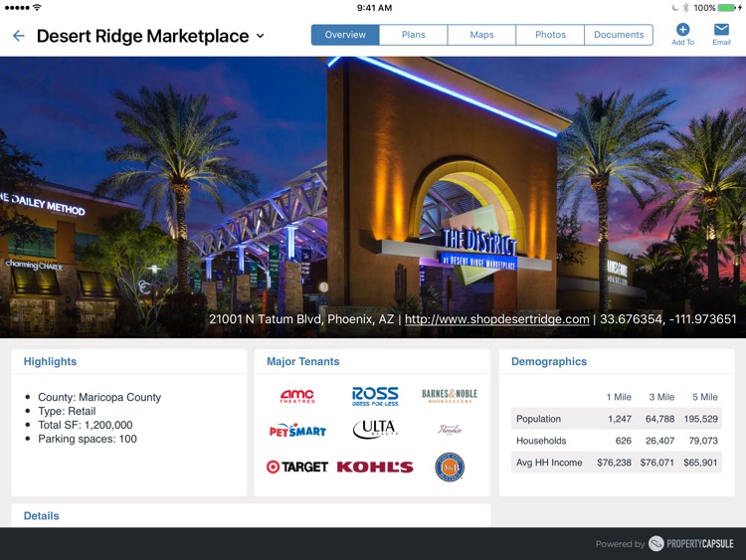Tap the Wi-Fi icon in status bar
This screenshot has width=746, height=560.
point(37,7)
